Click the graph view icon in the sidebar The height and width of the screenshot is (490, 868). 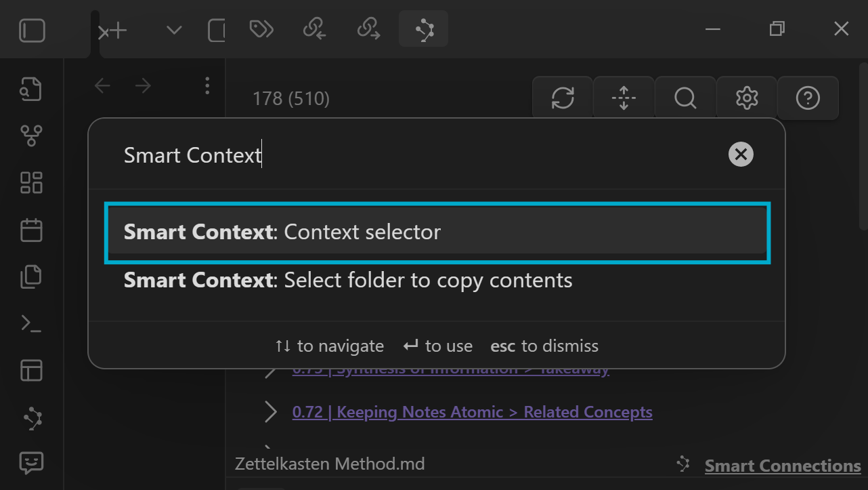pyautogui.click(x=30, y=135)
